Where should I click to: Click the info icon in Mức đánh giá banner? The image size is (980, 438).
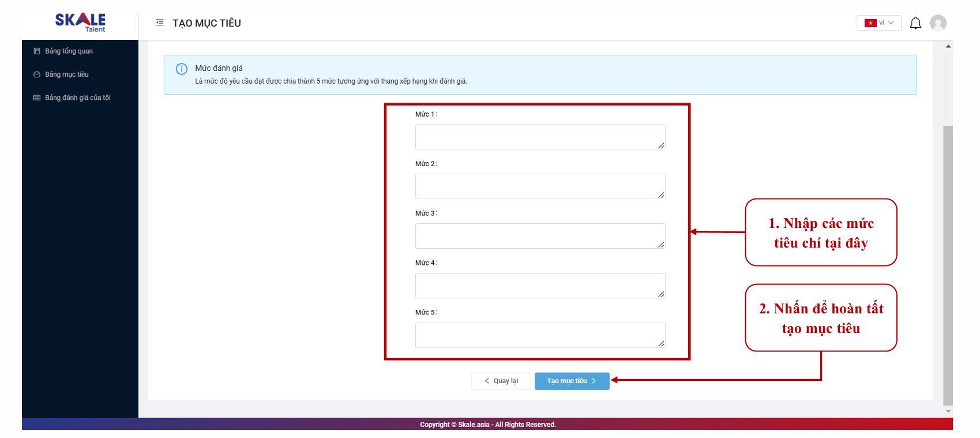click(181, 69)
